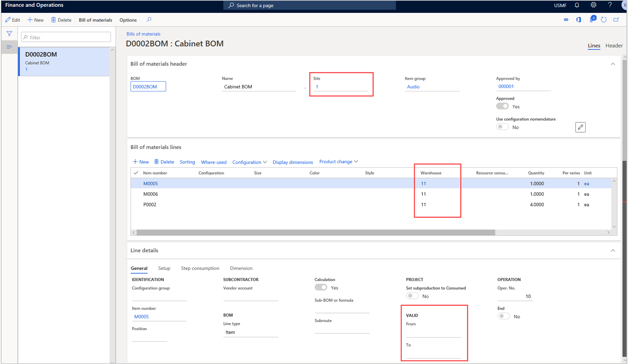Open the Bill of materials menu
This screenshot has height=364, width=628.
pyautogui.click(x=95, y=20)
